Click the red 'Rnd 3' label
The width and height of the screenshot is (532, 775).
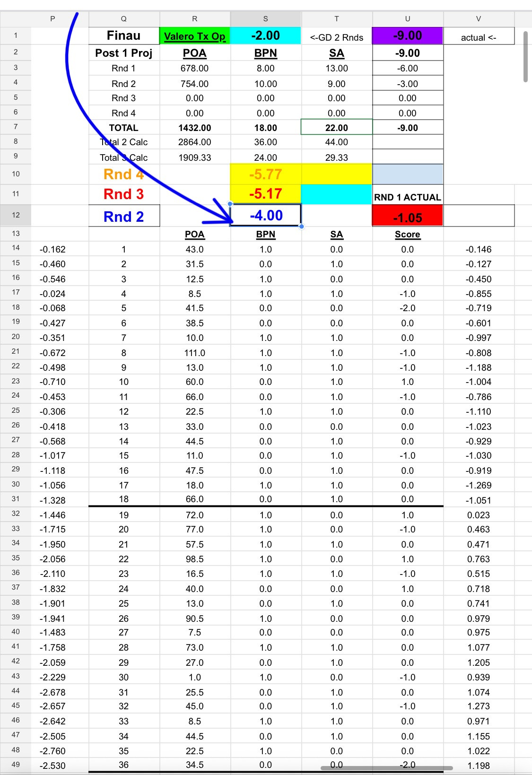tap(123, 194)
